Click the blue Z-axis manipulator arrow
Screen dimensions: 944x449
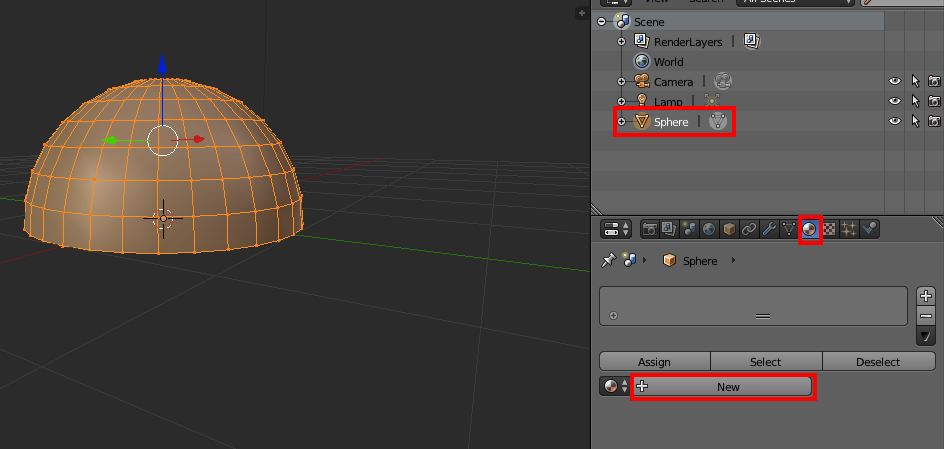coord(162,64)
